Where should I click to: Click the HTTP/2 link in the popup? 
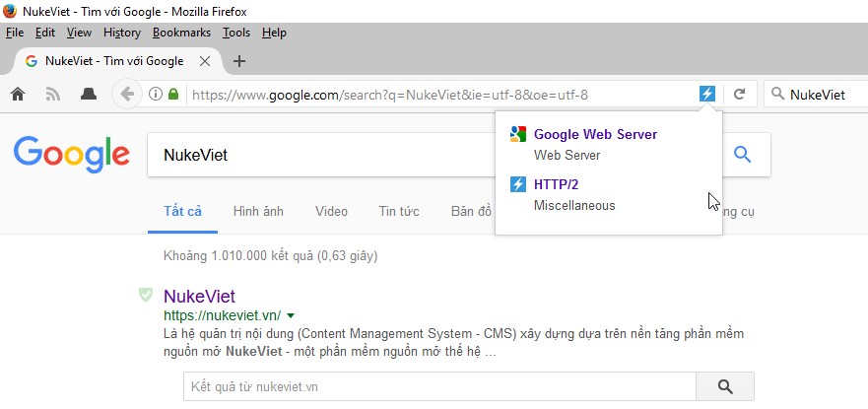click(556, 184)
